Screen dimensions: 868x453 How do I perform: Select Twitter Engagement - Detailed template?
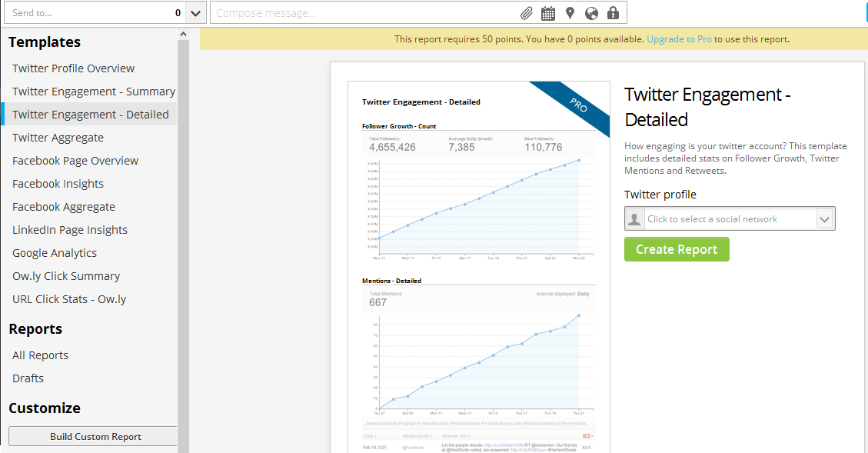coord(90,114)
